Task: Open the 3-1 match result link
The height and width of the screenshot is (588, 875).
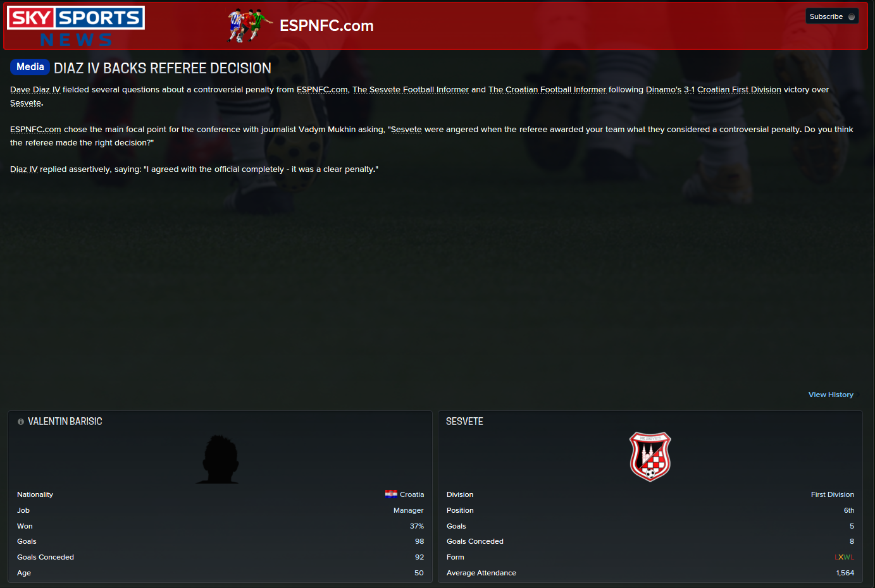Action: [689, 90]
